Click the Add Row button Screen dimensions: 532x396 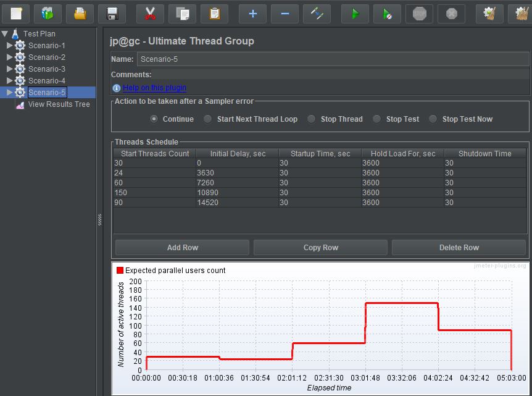[182, 248]
